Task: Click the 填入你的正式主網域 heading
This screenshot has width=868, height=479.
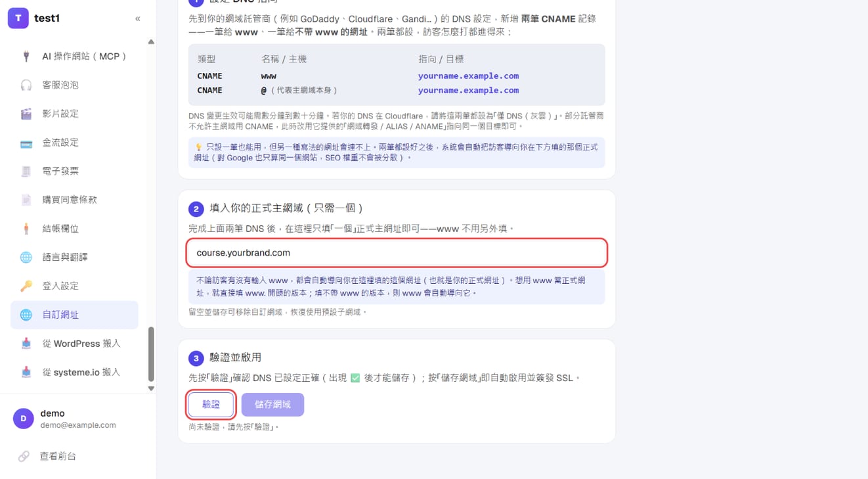Action: tap(286, 208)
